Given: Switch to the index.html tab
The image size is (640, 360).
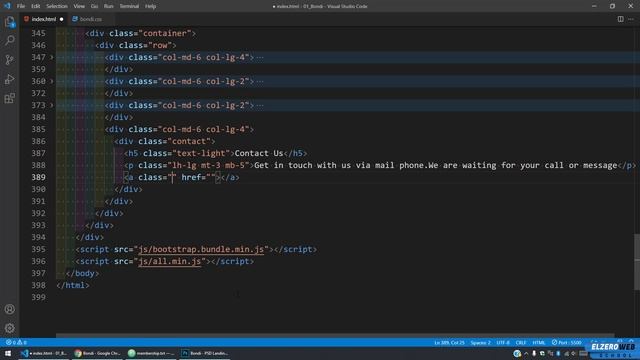Looking at the screenshot, I should click(x=43, y=19).
